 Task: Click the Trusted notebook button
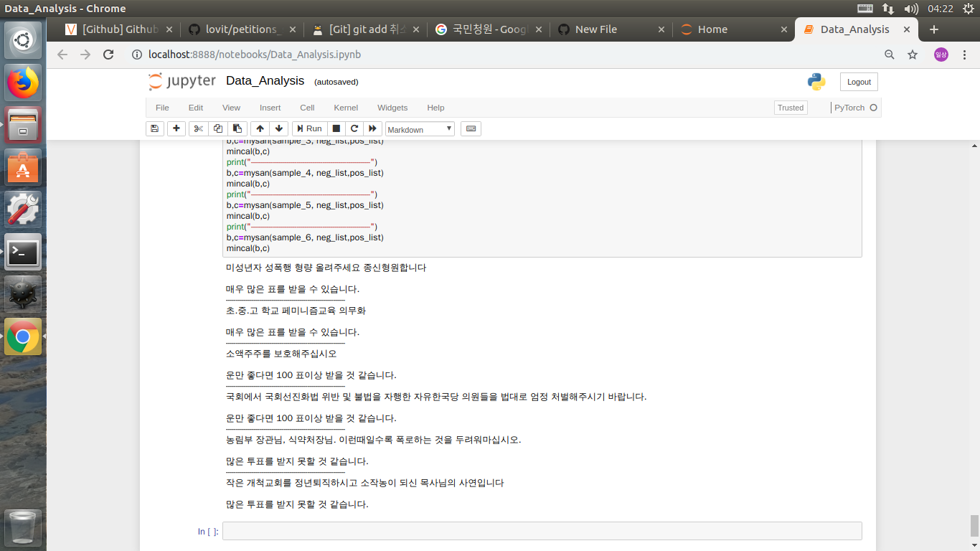790,108
